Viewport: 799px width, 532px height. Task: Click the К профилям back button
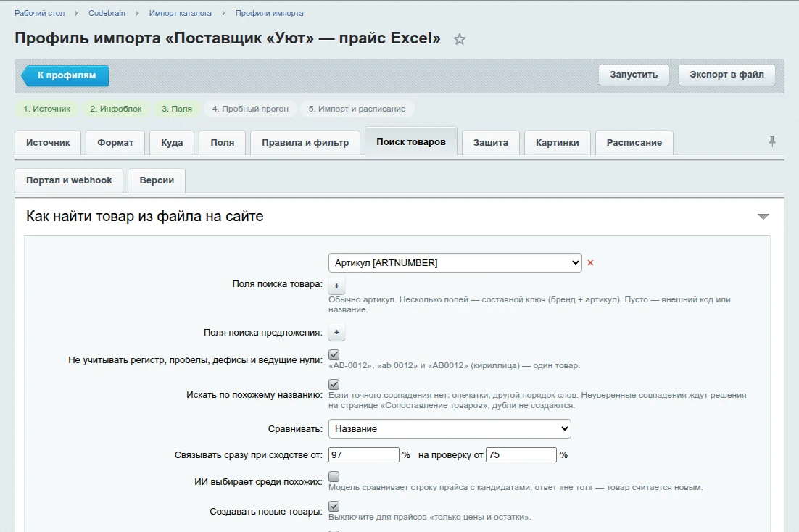pyautogui.click(x=65, y=75)
